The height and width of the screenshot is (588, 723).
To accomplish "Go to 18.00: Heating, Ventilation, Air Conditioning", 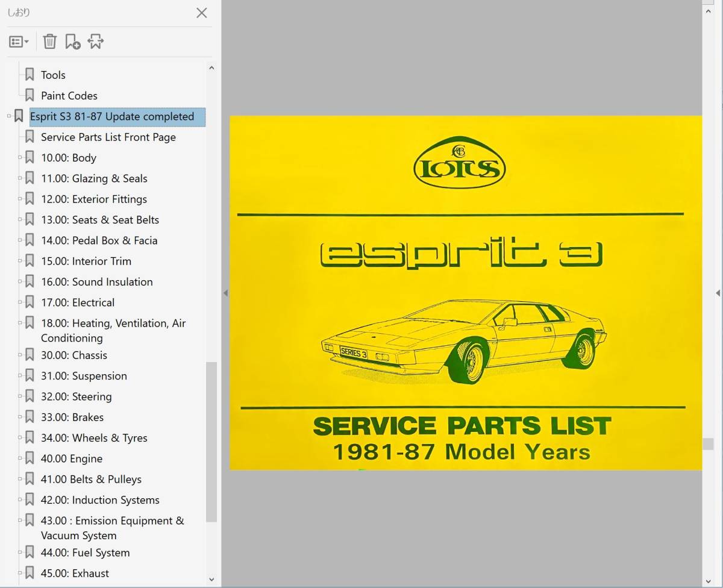I will [113, 331].
